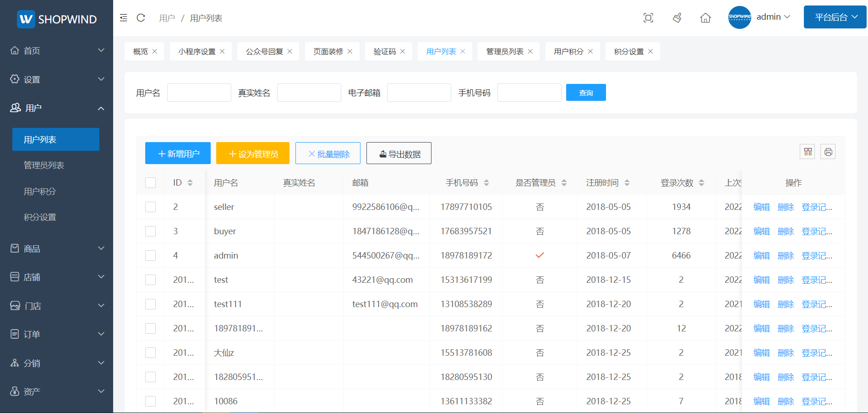Open the column filter grid icon

(808, 152)
